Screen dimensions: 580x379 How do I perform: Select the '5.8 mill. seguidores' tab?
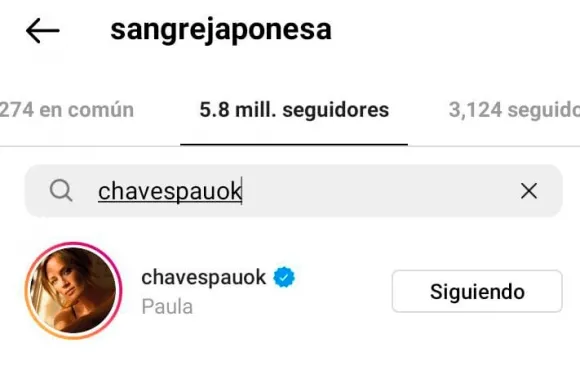click(x=294, y=110)
